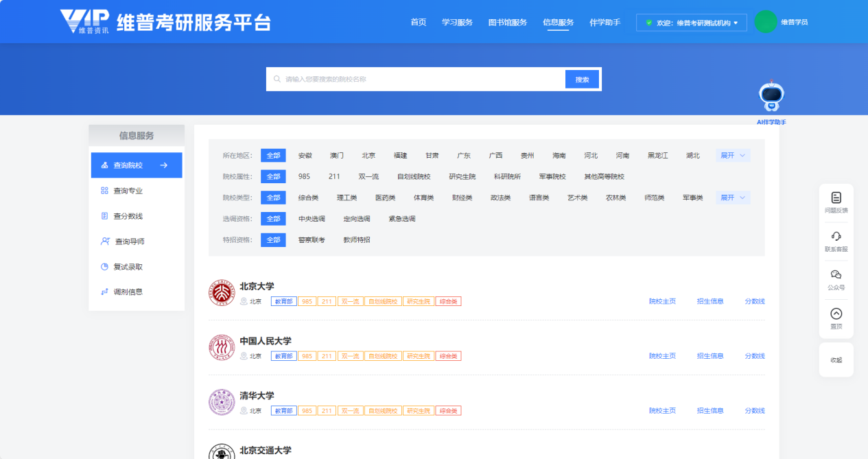Click the 联系客服 headset icon
The height and width of the screenshot is (459, 868).
tap(836, 237)
